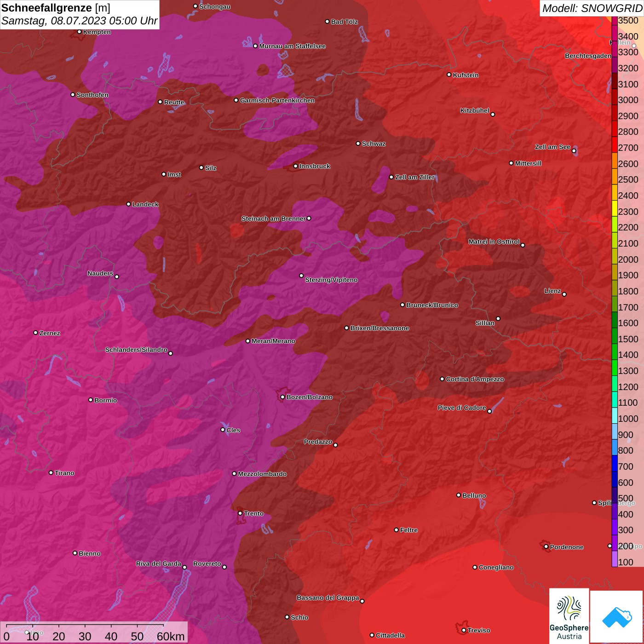Click the Nauders marker dot
Screen dimensions: 644x644
[117, 276]
